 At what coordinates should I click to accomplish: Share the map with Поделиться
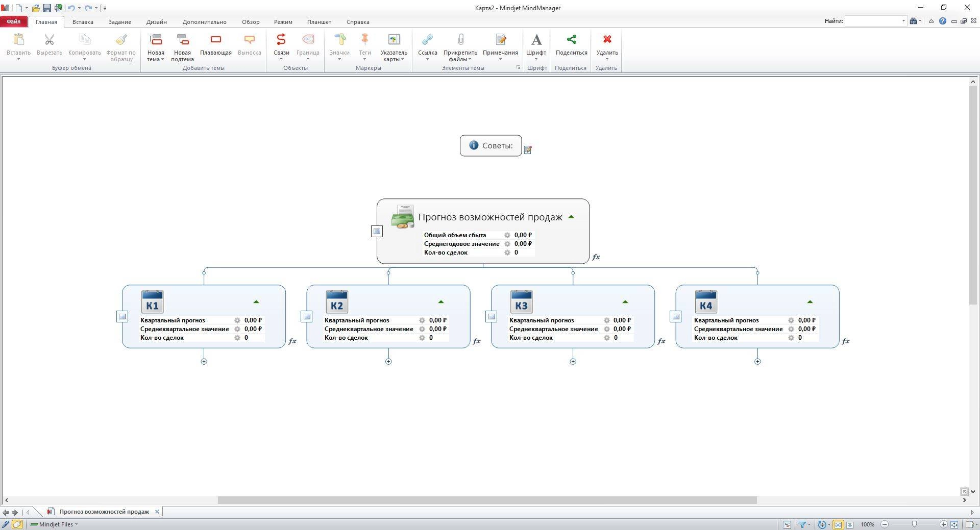click(571, 44)
